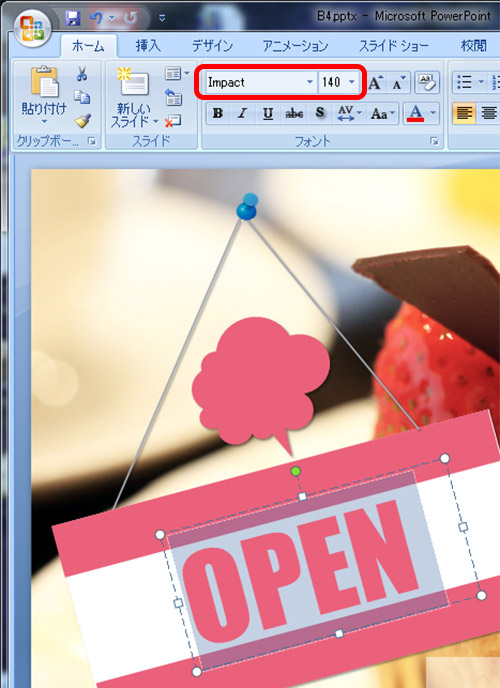Click the 貼り付け paste button
This screenshot has width=500, height=688.
(44, 96)
